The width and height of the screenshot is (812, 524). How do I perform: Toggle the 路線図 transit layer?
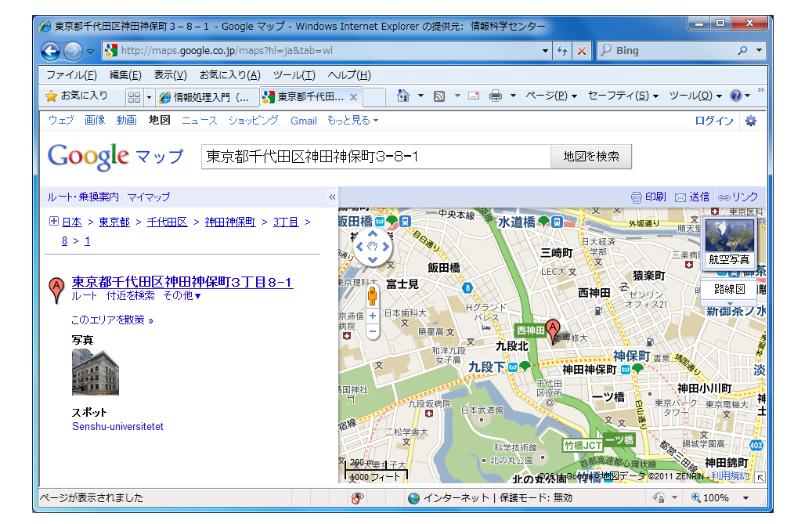[x=729, y=289]
